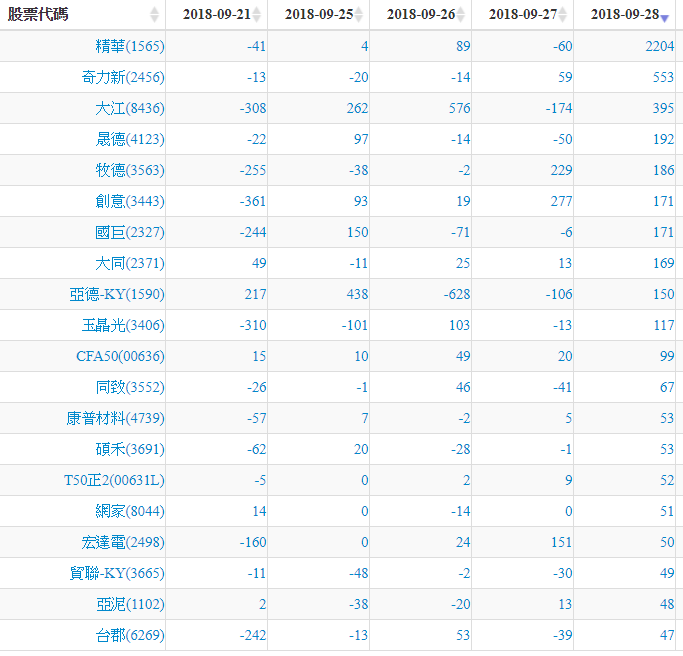
Task: Open stock link CFA50(00636)
Action: tap(120, 357)
